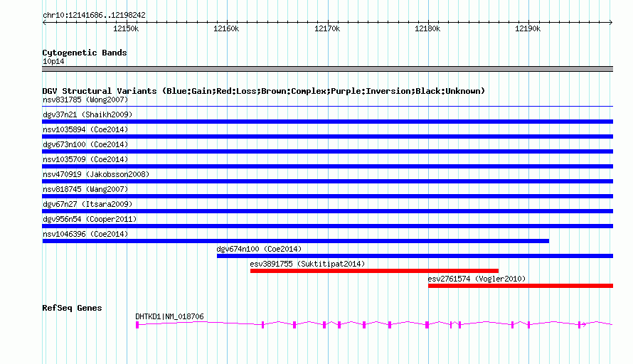Open variant nsv1035894 (Coe2014) label
The width and height of the screenshot is (633, 364).
click(85, 129)
